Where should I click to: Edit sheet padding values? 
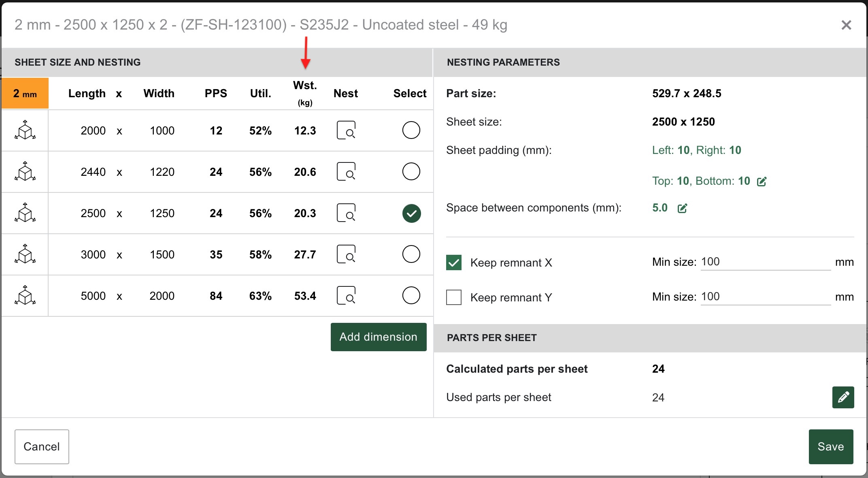pyautogui.click(x=762, y=181)
